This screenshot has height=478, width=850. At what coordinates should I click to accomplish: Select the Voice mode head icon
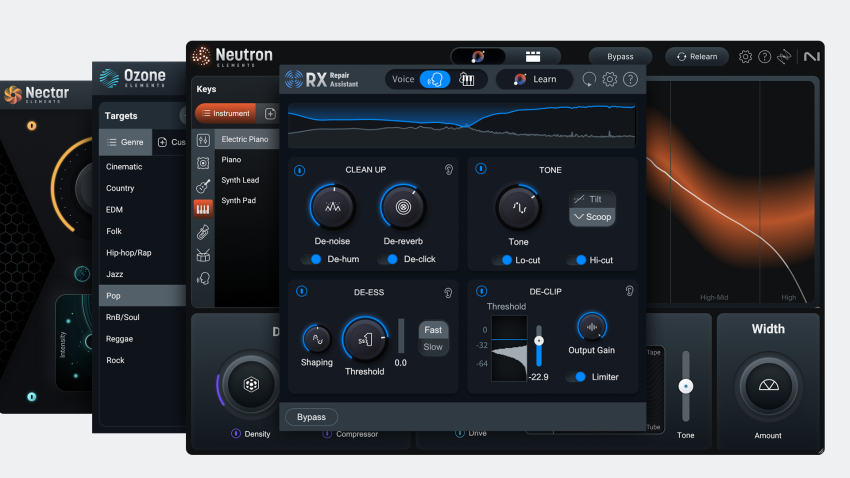point(434,80)
